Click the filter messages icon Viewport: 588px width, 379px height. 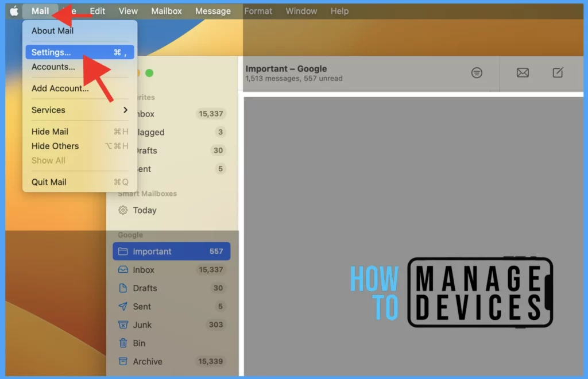[x=477, y=73]
